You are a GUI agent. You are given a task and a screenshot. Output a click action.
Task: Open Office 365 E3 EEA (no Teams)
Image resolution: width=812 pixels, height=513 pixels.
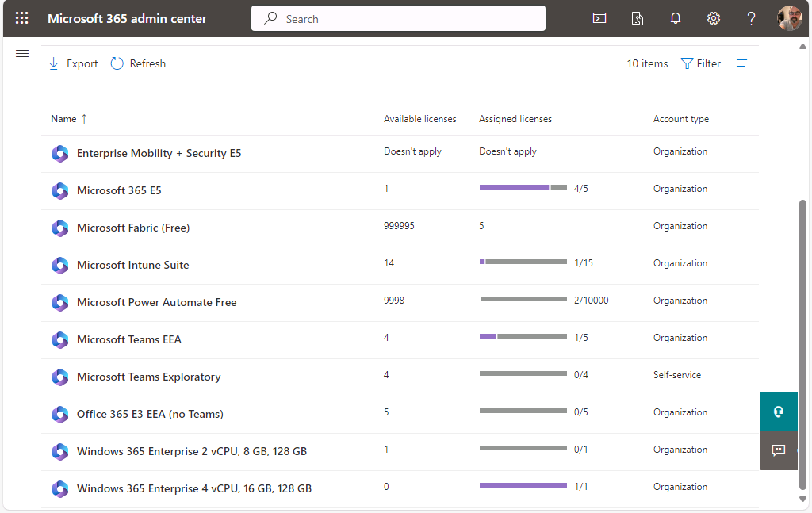click(x=150, y=414)
